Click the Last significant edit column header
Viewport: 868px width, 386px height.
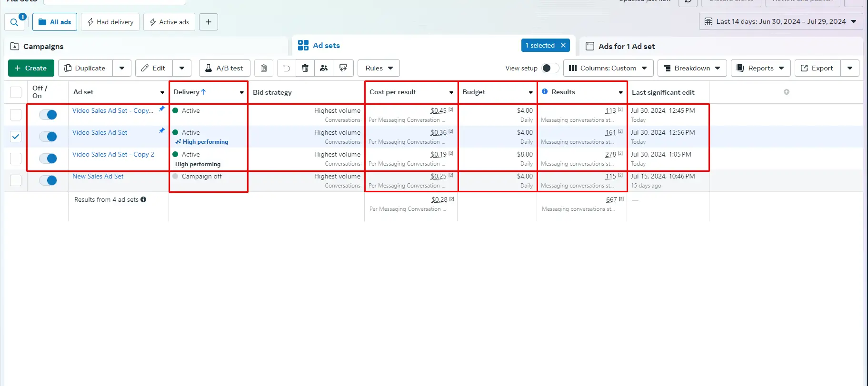[x=663, y=92]
